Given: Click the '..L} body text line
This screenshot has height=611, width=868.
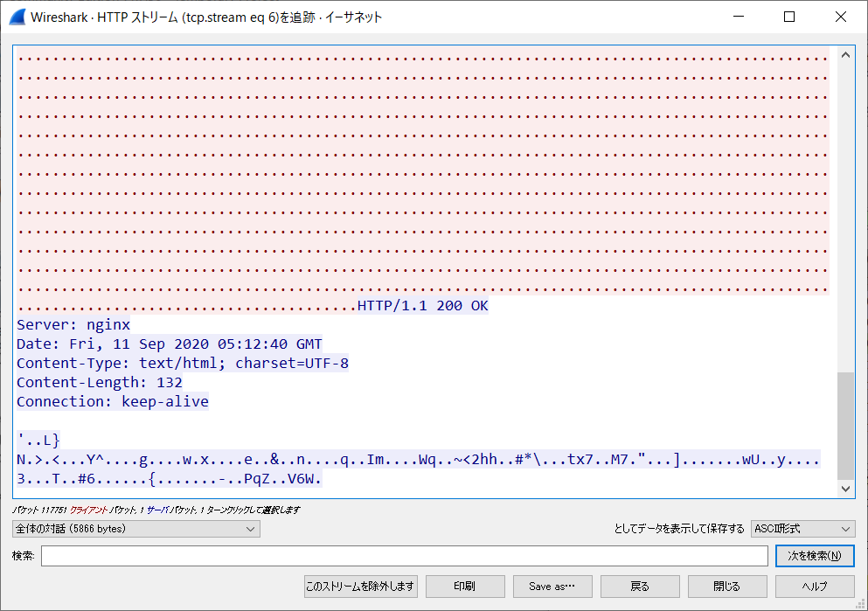Looking at the screenshot, I should click(x=38, y=441).
